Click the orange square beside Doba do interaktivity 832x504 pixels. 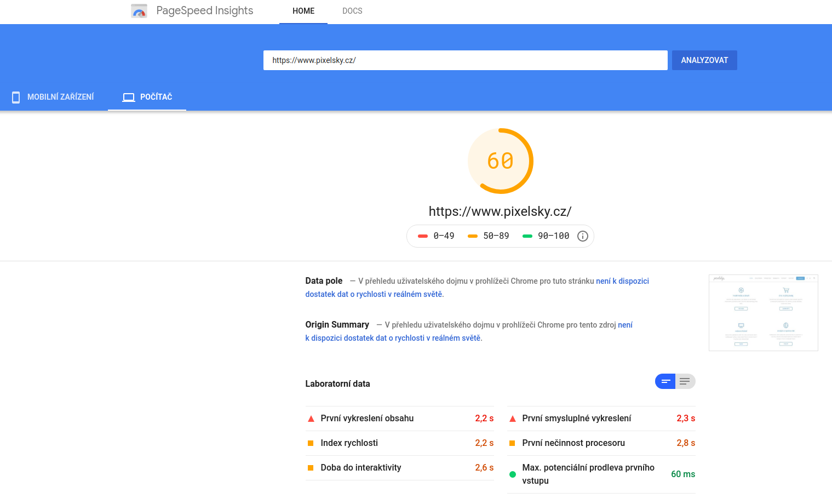pyautogui.click(x=311, y=468)
